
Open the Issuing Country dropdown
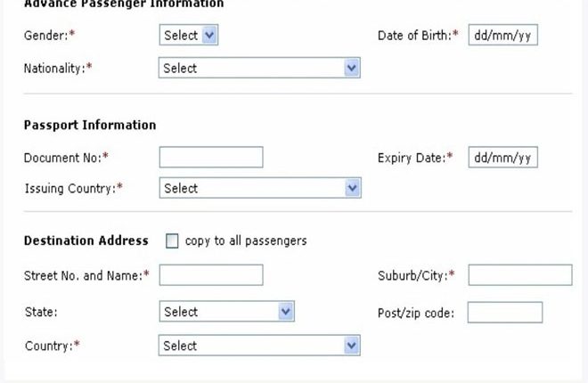[x=259, y=188]
